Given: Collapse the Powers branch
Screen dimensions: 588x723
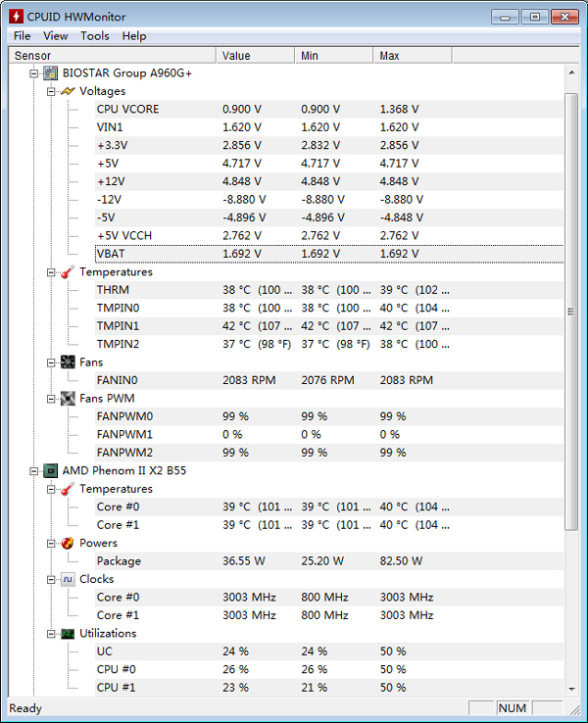Looking at the screenshot, I should pos(51,544).
